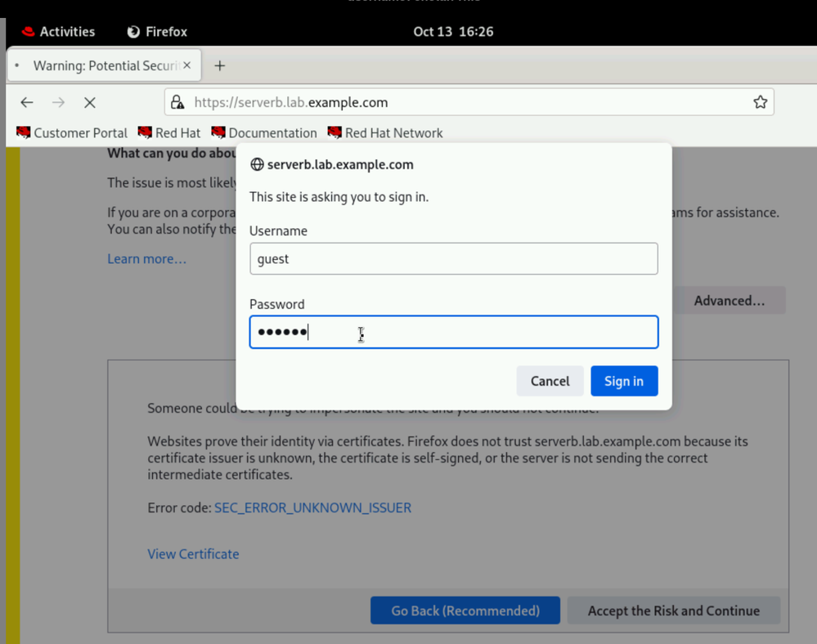817x644 pixels.
Task: Click the Username field containing guest
Action: pyautogui.click(x=453, y=259)
